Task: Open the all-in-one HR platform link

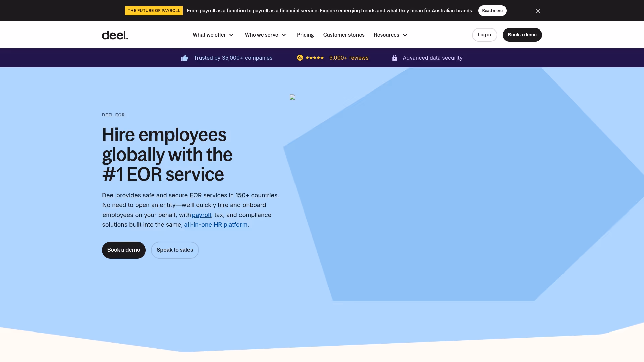Action: (x=216, y=225)
